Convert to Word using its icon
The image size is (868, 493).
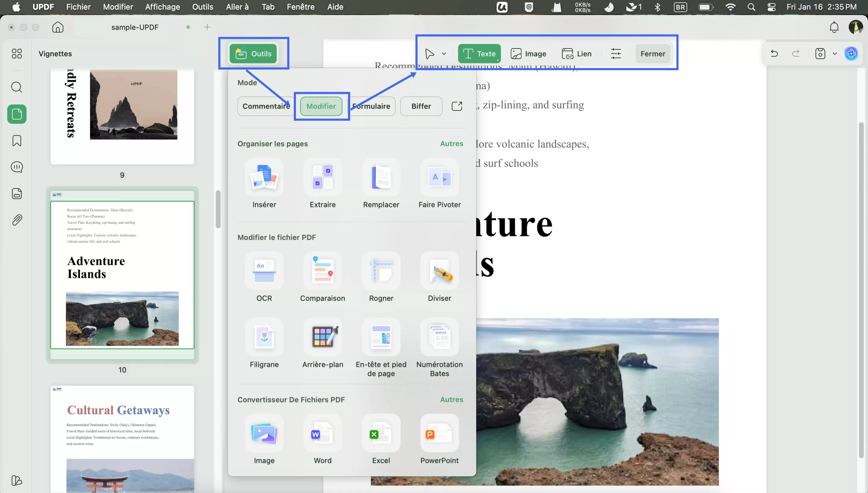click(x=322, y=433)
